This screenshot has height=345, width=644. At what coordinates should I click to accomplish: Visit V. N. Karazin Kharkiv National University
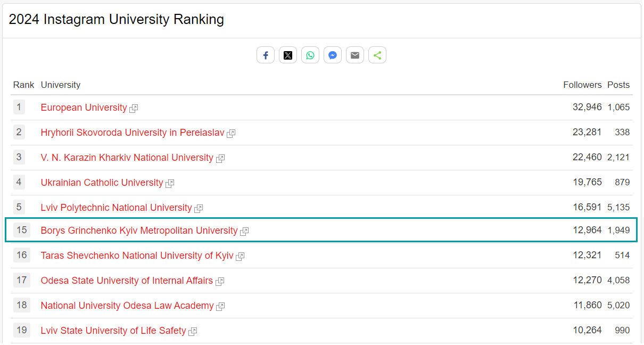click(127, 158)
